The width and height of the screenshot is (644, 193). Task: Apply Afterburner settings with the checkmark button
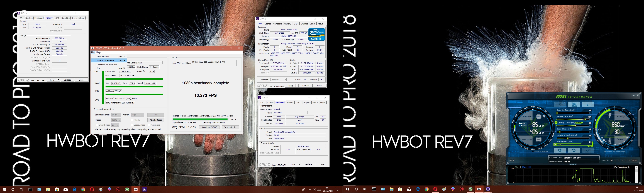point(588,150)
